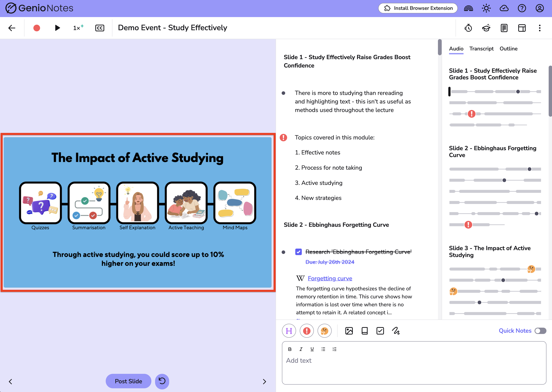Toggle the Quick Notes switch
Image resolution: width=552 pixels, height=392 pixels.
pyautogui.click(x=540, y=331)
